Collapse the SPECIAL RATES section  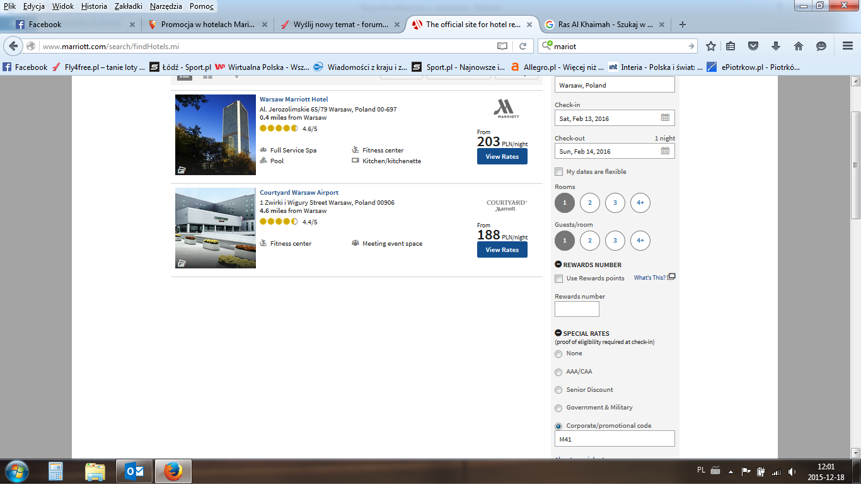coord(558,333)
